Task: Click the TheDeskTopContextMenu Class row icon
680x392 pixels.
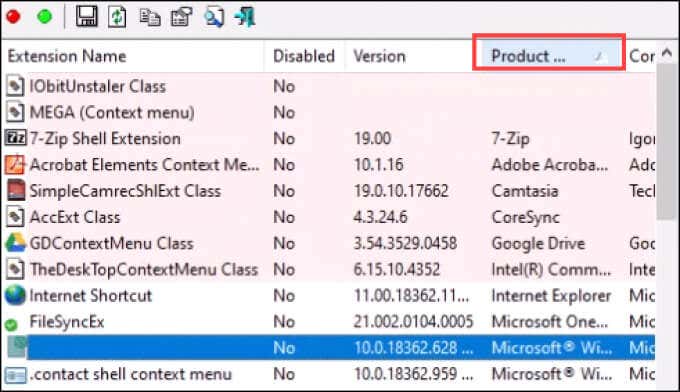Action: point(15,269)
